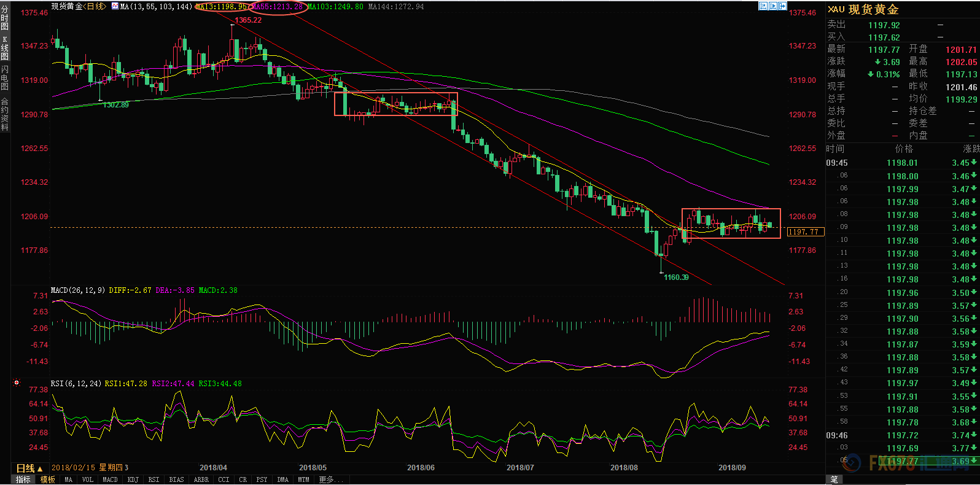Select the 指标 tab at bottom
The width and height of the screenshot is (980, 485).
pos(23,479)
